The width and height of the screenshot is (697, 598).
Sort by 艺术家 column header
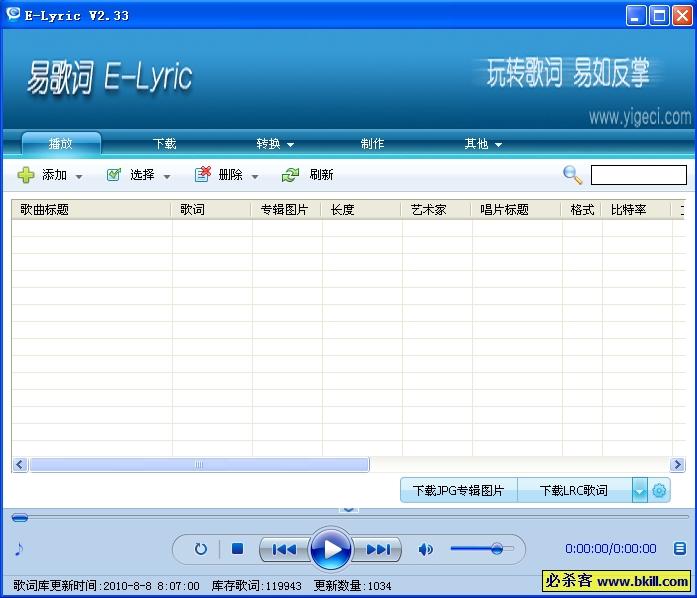click(x=436, y=209)
